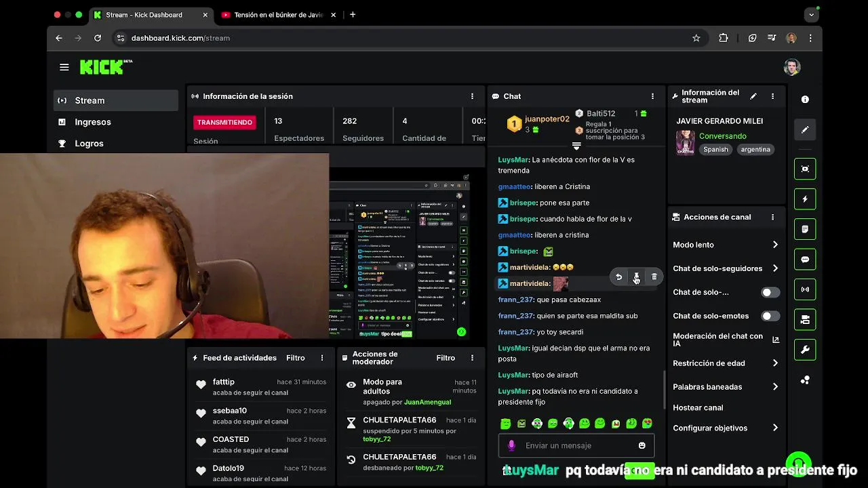Open JuanAmengual moderator link
This screenshot has width=868, height=488.
click(427, 402)
